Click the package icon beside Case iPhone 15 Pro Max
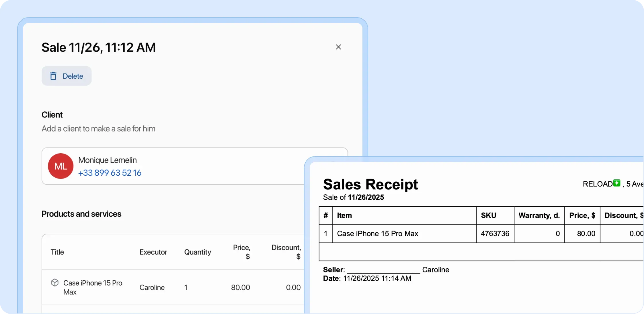The height and width of the screenshot is (314, 644). 55,283
